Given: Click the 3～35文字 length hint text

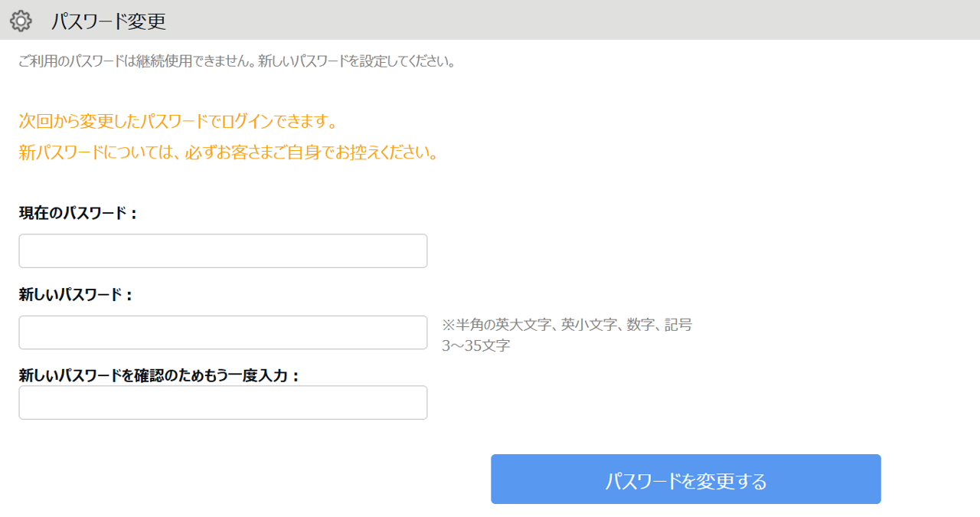Looking at the screenshot, I should pyautogui.click(x=475, y=345).
